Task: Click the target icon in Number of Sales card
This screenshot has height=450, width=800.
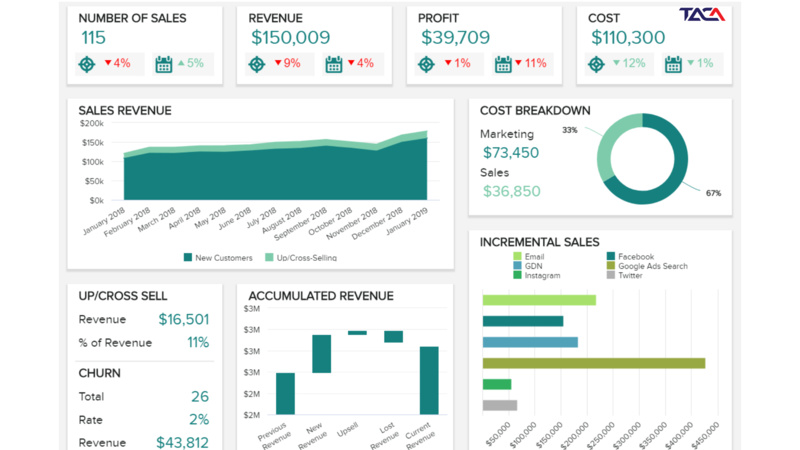Action: pos(88,64)
